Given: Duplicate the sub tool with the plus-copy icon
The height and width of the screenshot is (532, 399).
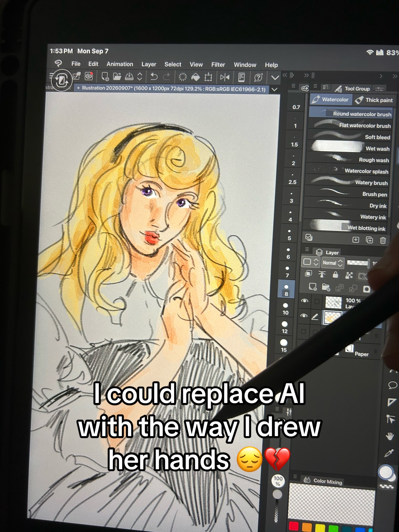Looking at the screenshot, I should tap(369, 240).
